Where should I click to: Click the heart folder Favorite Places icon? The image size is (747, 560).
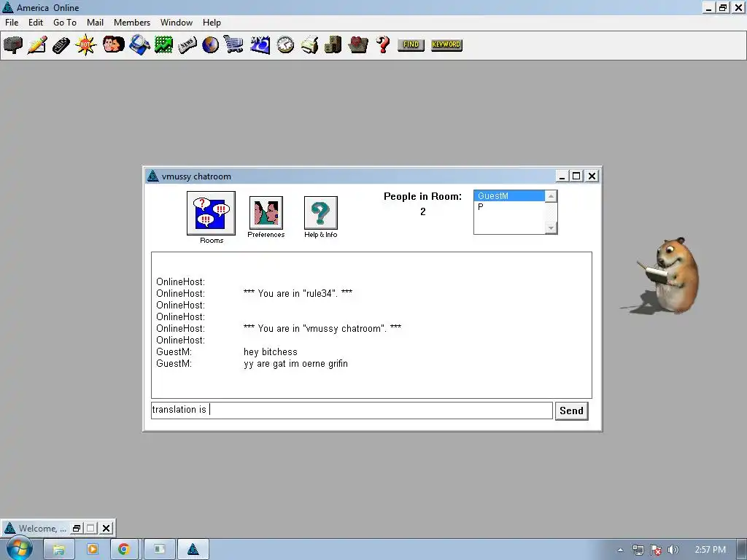pos(357,45)
